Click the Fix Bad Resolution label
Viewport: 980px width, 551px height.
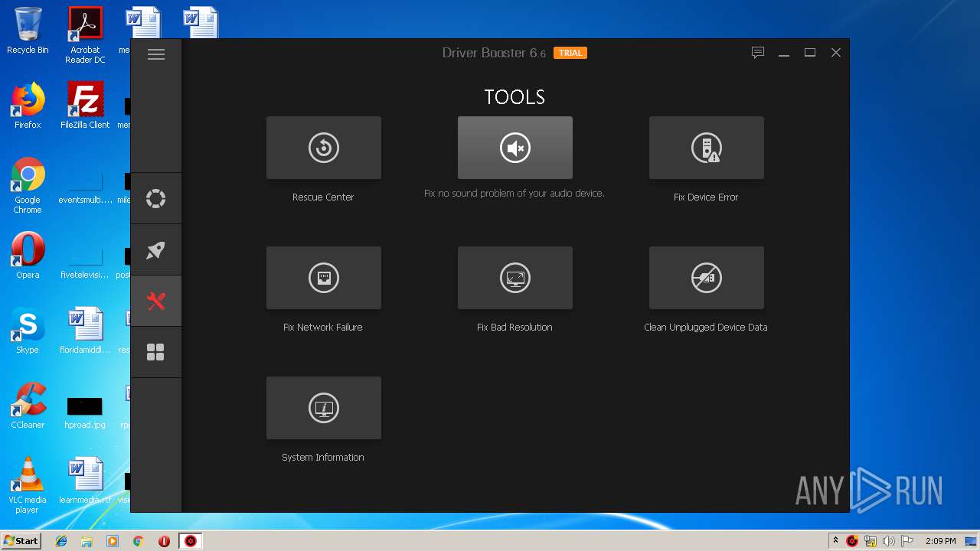514,327
